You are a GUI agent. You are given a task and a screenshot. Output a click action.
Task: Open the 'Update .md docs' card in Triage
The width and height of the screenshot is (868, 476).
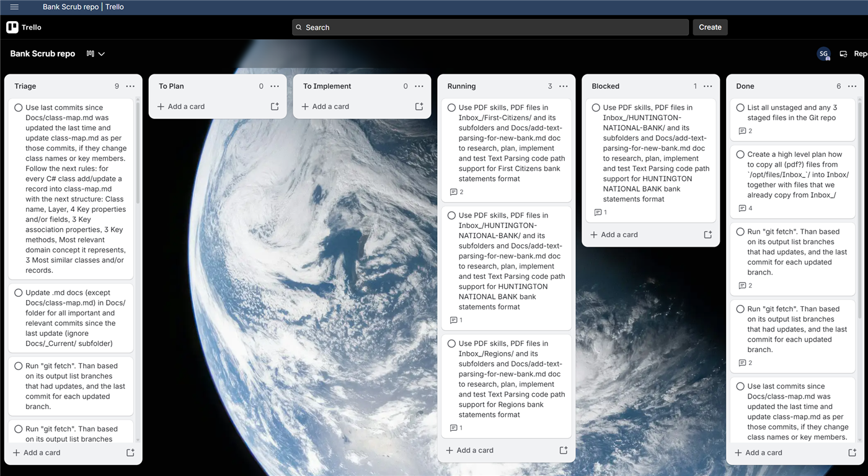click(71, 318)
